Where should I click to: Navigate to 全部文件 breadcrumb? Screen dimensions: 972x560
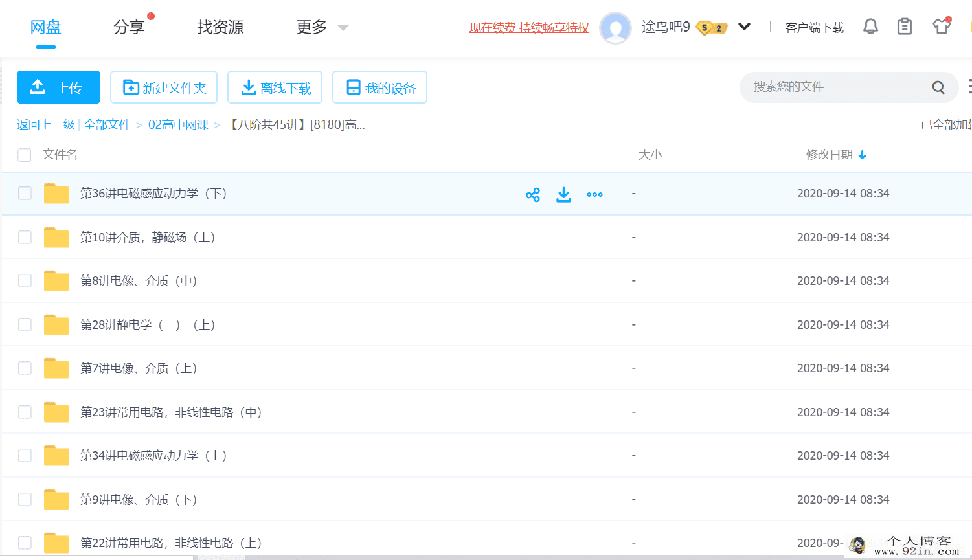tap(107, 125)
